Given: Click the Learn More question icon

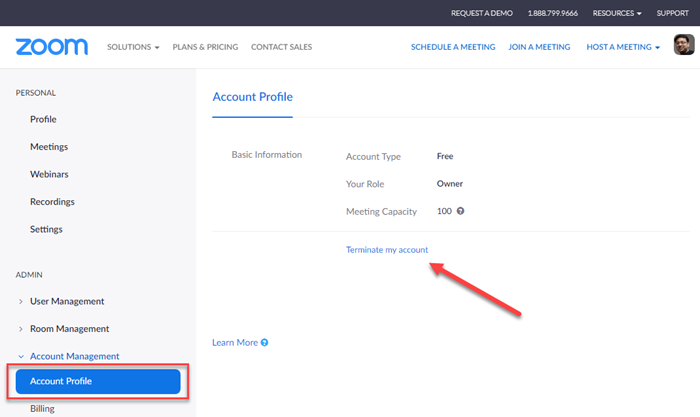Looking at the screenshot, I should [264, 342].
